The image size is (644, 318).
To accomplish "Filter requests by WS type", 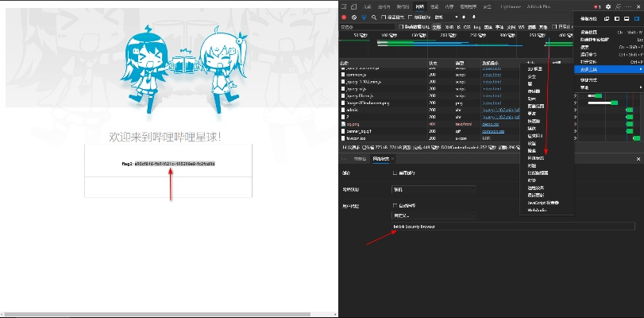I will click(521, 27).
